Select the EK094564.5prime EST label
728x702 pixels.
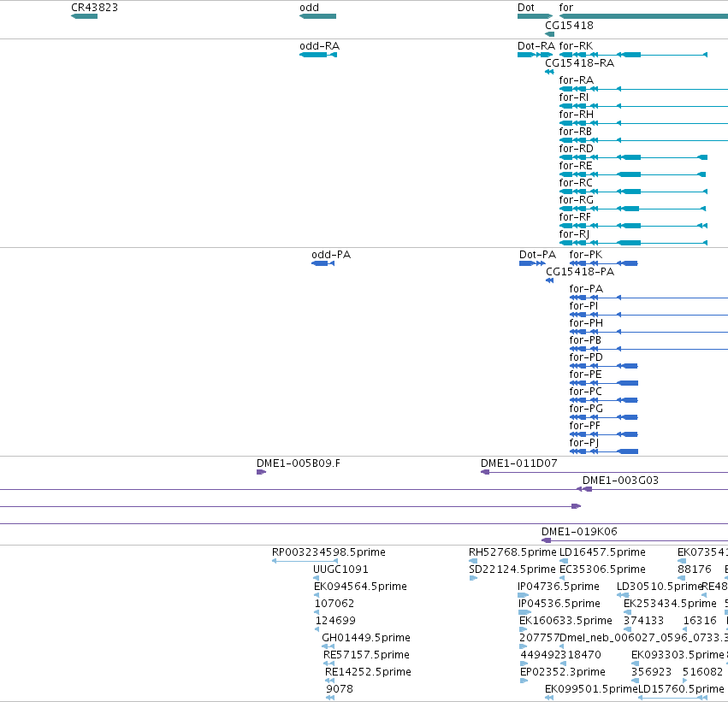point(360,587)
